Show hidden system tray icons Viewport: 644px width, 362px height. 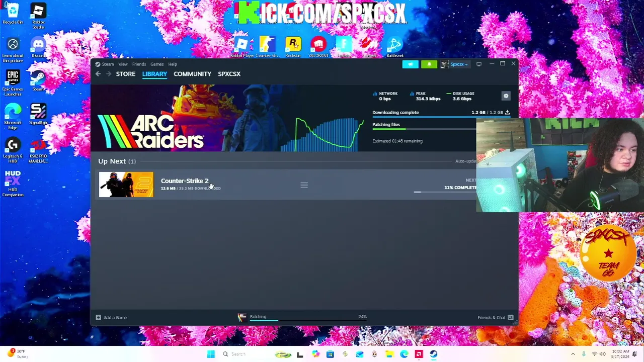click(573, 354)
